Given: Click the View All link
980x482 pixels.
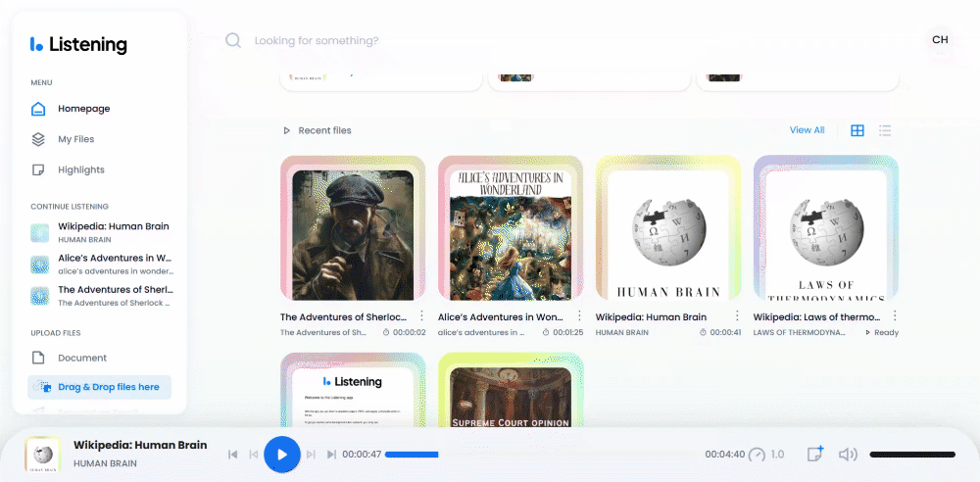Looking at the screenshot, I should tap(807, 130).
